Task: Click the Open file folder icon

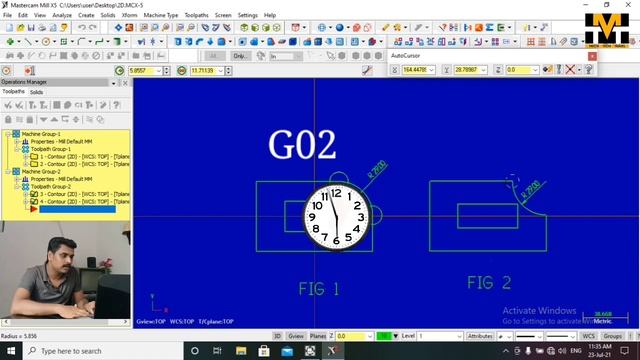Action: click(x=20, y=28)
